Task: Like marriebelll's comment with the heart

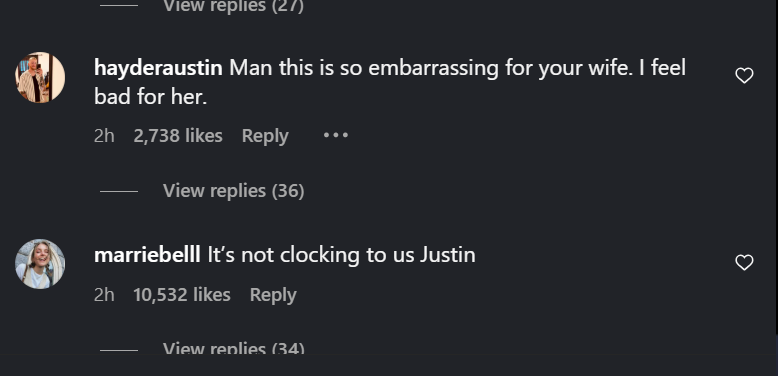Action: 744,262
